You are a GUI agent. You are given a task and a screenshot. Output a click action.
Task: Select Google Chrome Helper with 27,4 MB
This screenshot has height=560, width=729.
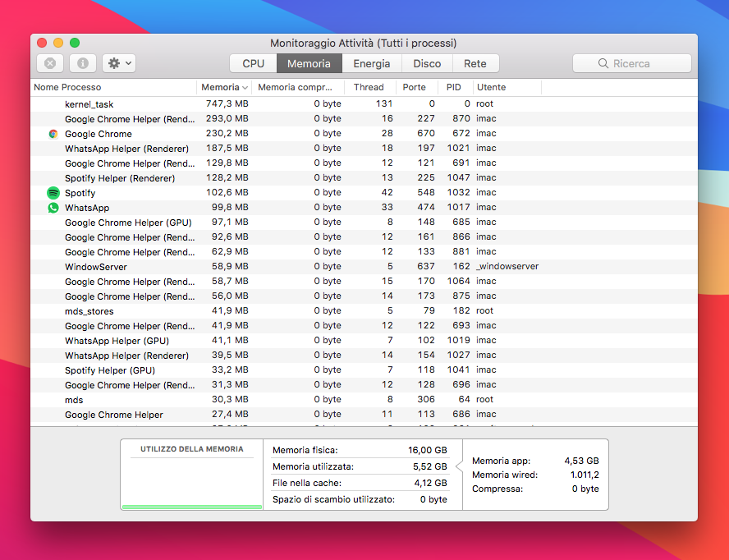364,415
